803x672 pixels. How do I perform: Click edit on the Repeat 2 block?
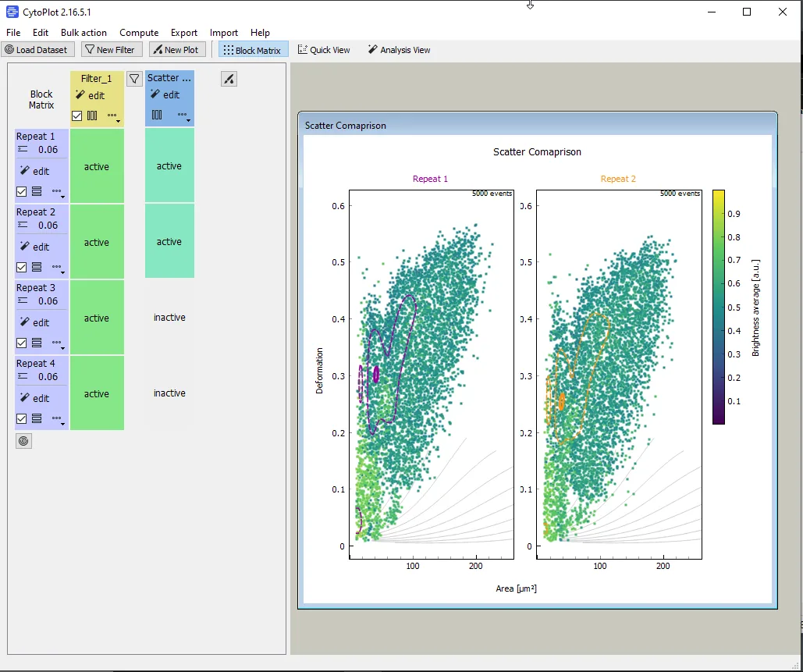coord(35,247)
